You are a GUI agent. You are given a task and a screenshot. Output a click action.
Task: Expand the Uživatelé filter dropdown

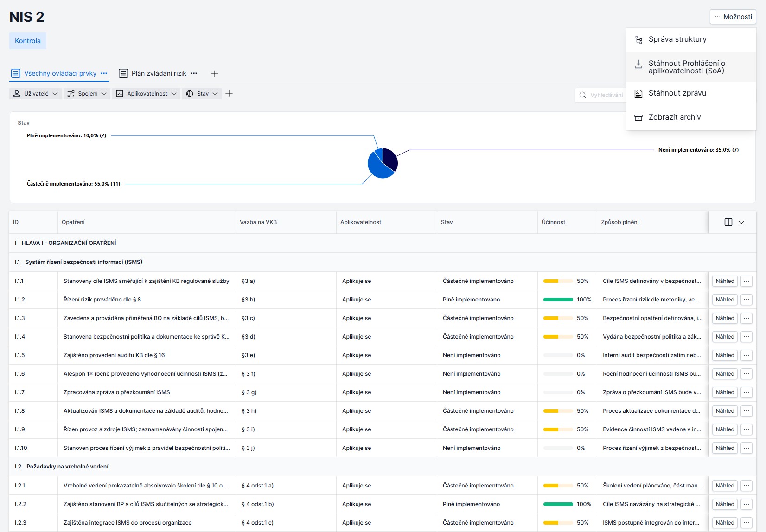(35, 94)
